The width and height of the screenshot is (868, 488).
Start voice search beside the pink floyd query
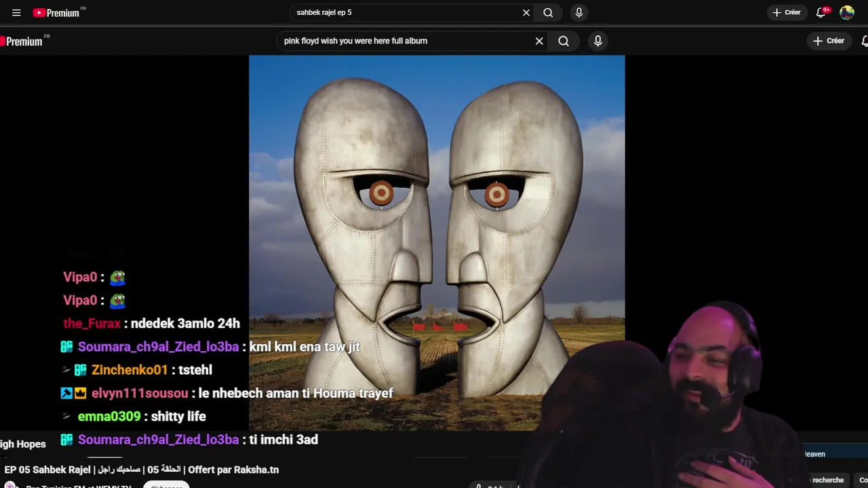click(x=597, y=41)
